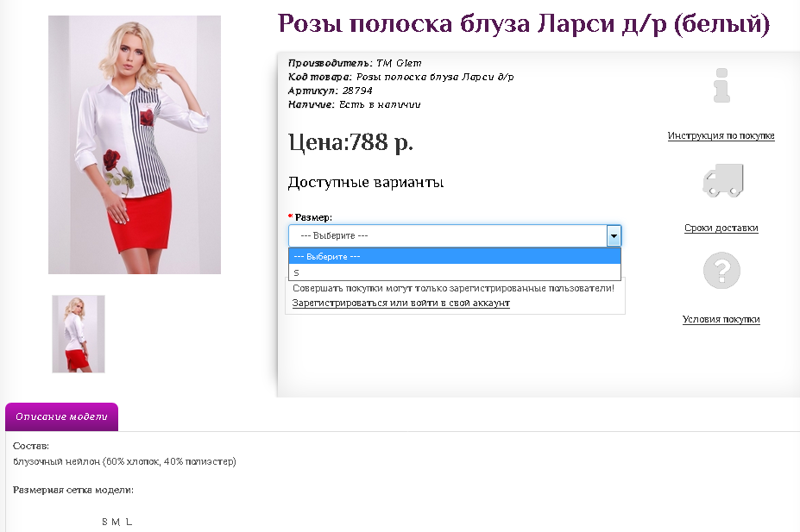Click the info 'i' icon
800x532 pixels.
pos(721,87)
